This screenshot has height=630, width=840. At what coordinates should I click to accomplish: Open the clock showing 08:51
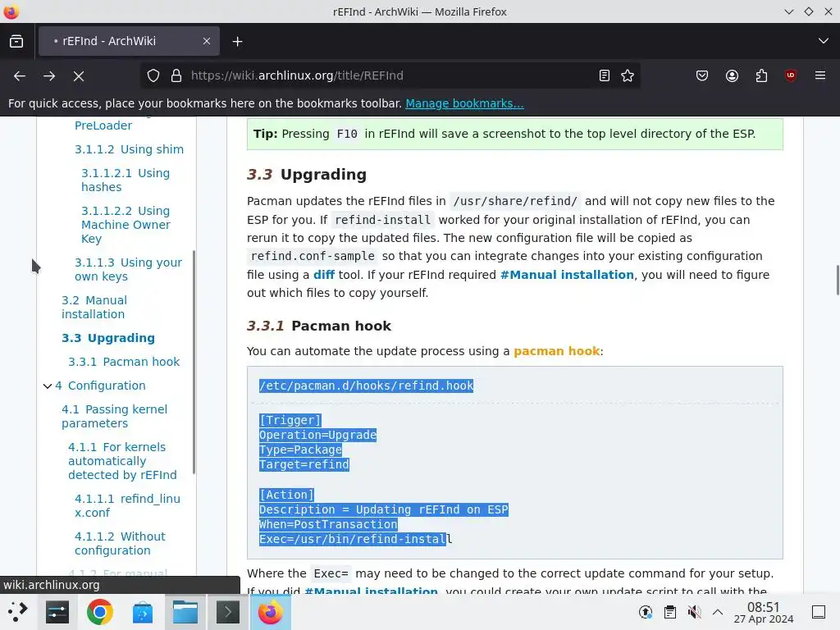pyautogui.click(x=764, y=612)
